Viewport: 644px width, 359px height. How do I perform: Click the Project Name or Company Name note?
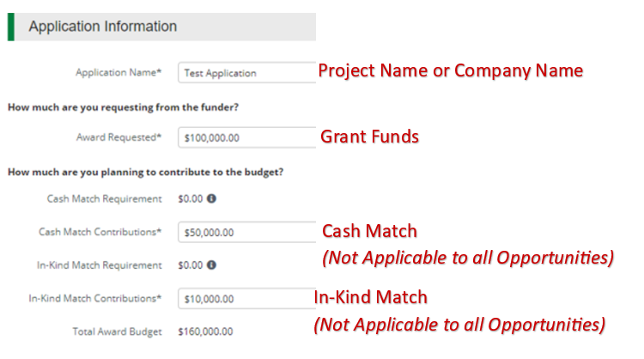point(450,70)
